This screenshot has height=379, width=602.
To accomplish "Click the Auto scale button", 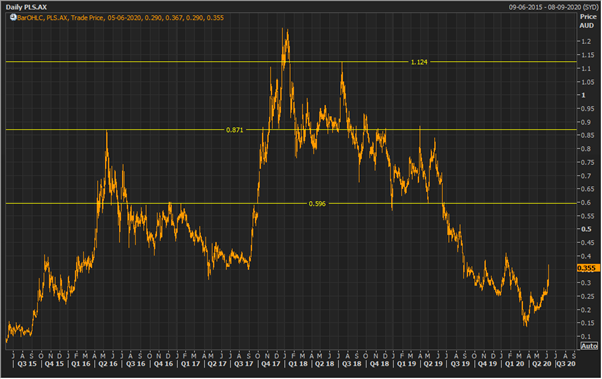I will click(589, 346).
